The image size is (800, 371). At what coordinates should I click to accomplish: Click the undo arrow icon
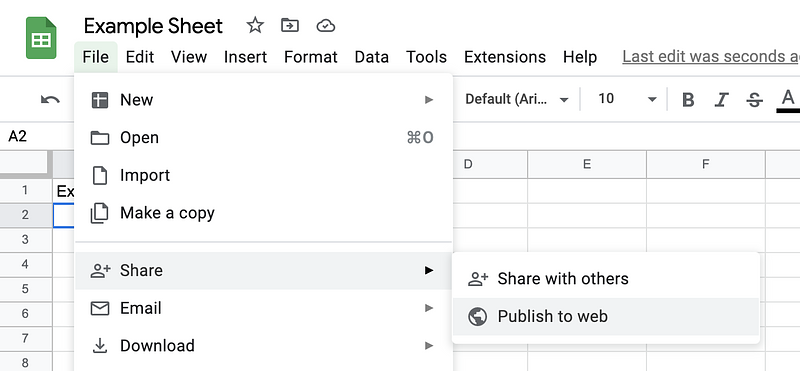click(x=50, y=100)
